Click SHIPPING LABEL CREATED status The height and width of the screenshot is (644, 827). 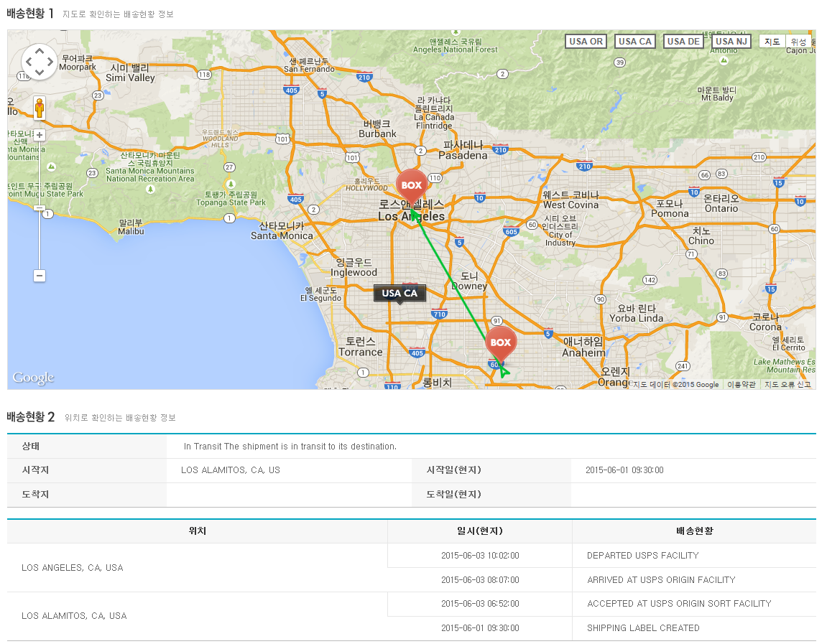click(x=644, y=627)
